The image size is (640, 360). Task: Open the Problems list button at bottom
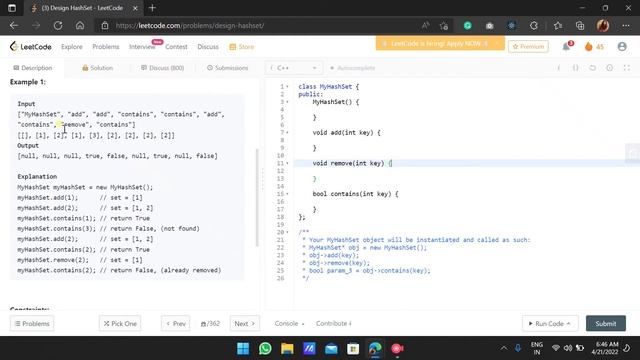point(32,323)
